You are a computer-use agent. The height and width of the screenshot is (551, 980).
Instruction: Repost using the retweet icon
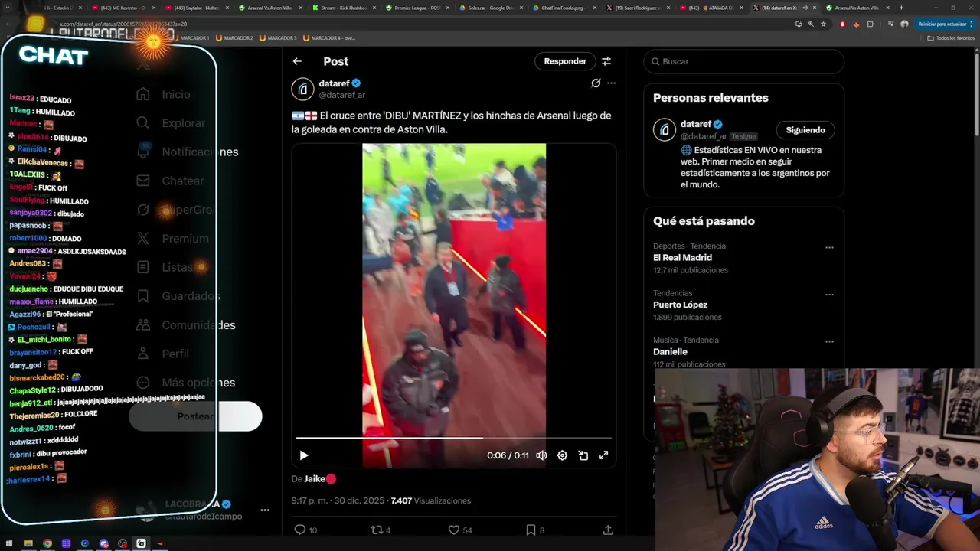pos(376,530)
